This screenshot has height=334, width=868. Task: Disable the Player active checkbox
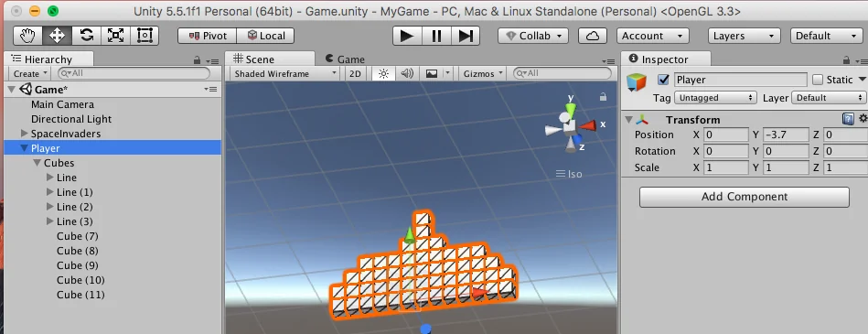point(663,80)
